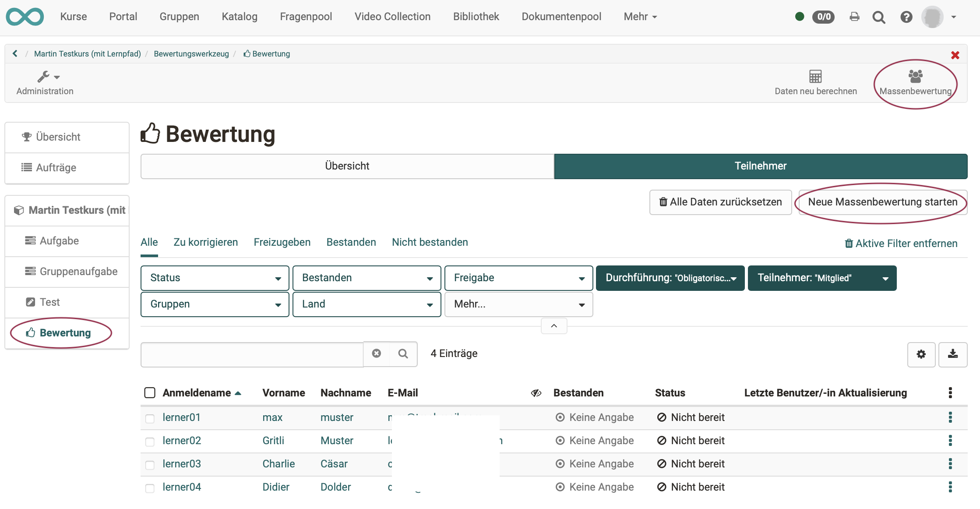Open the print icon in header
Image resolution: width=980 pixels, height=509 pixels.
[854, 17]
